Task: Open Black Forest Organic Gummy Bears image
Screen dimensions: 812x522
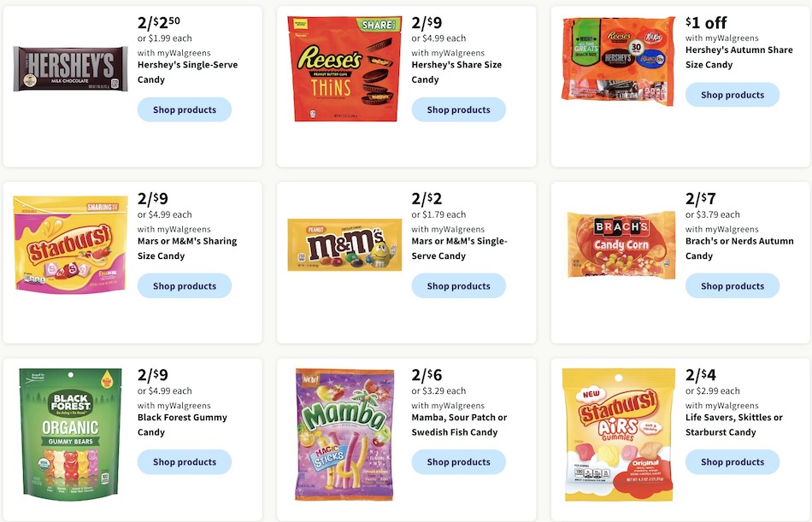Action: pyautogui.click(x=70, y=434)
